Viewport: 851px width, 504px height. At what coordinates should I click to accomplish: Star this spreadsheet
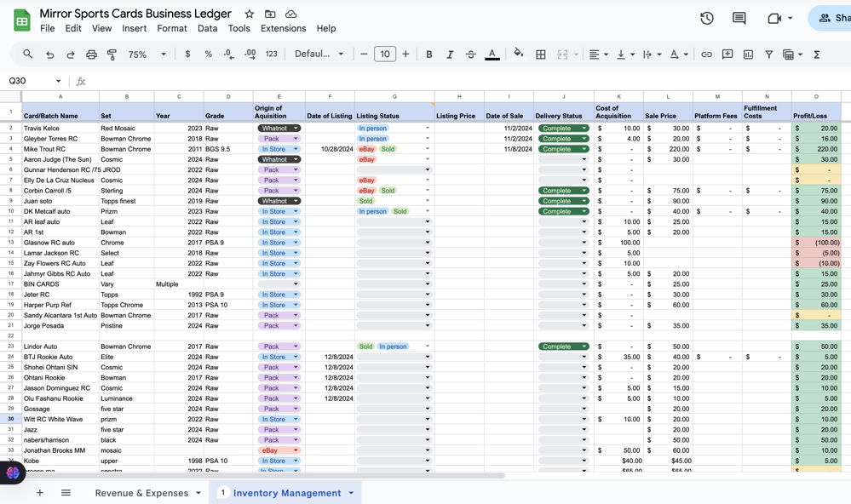[x=249, y=14]
